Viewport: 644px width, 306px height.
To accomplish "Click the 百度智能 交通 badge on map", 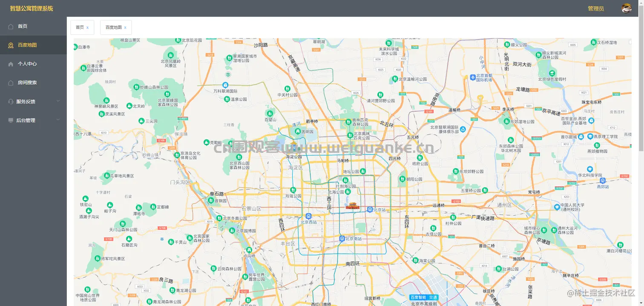I will [x=424, y=297].
